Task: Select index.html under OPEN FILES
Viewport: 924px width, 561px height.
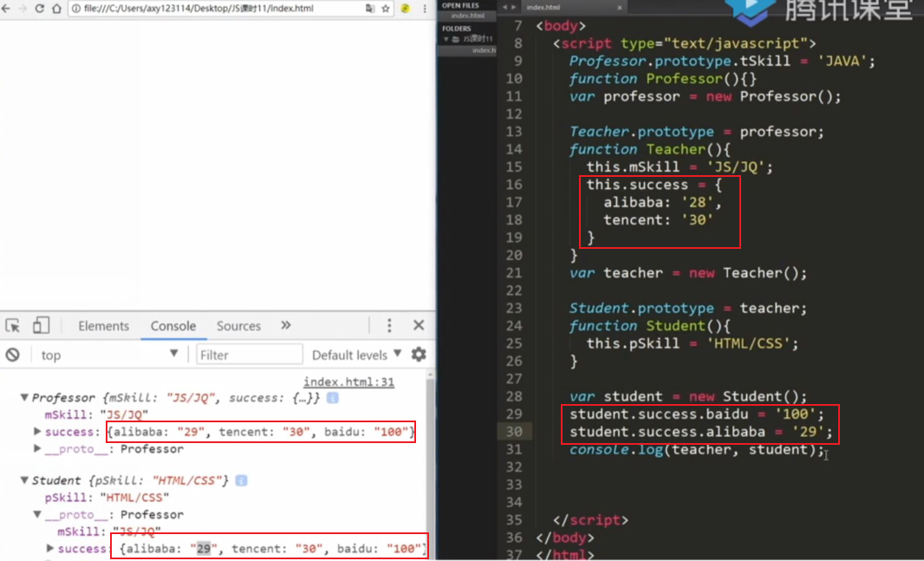Action: click(x=468, y=16)
